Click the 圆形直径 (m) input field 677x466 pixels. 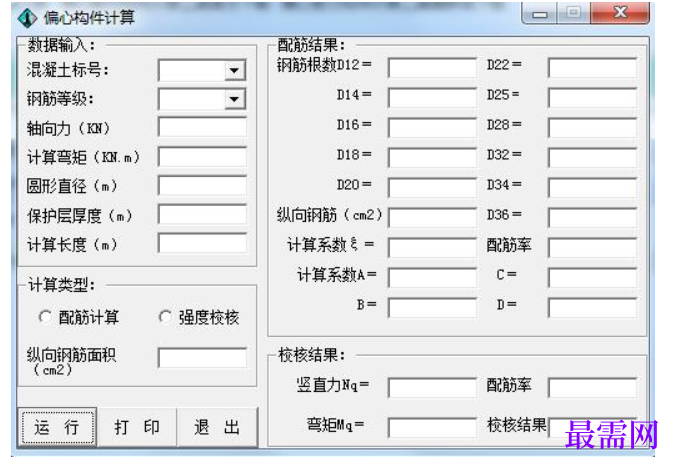coord(202,186)
